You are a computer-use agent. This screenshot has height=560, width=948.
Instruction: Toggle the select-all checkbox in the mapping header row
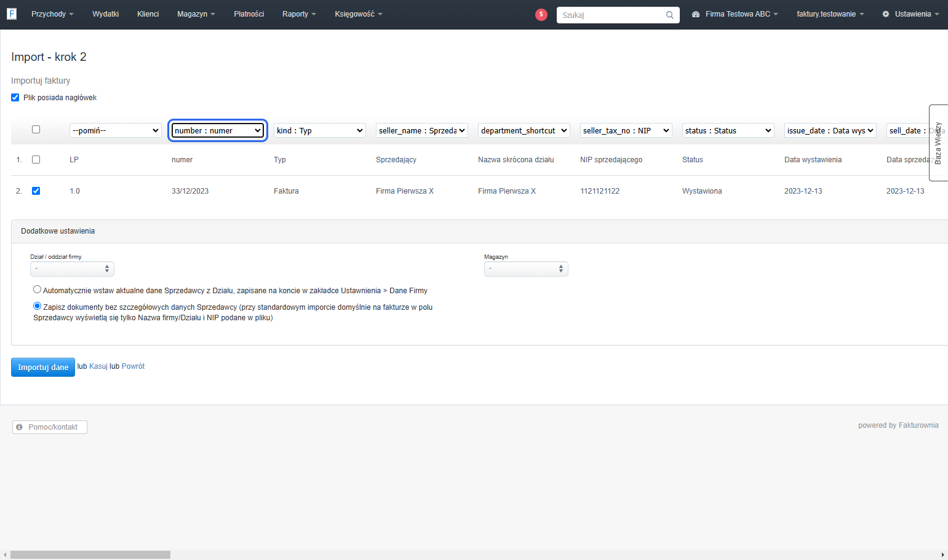pos(36,130)
